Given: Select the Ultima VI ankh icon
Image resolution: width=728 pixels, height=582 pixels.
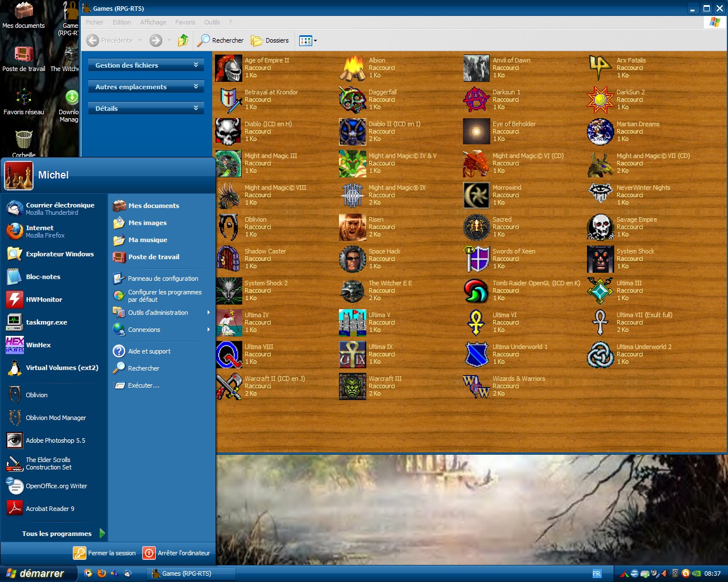Looking at the screenshot, I should [477, 323].
